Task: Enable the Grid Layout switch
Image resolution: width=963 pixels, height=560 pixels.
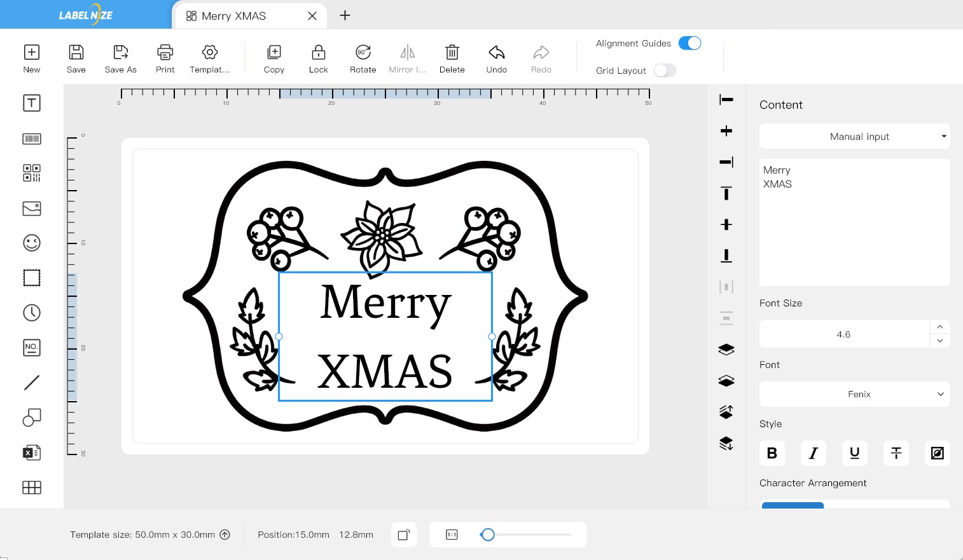Action: pyautogui.click(x=665, y=71)
